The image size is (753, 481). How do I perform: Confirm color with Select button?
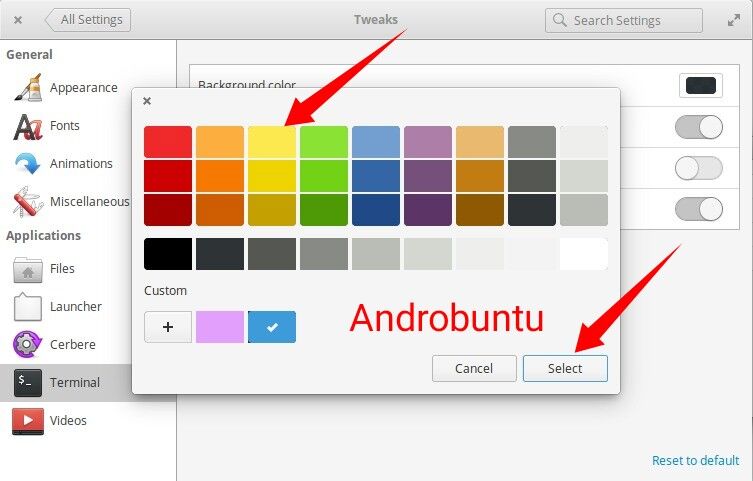[x=565, y=368]
